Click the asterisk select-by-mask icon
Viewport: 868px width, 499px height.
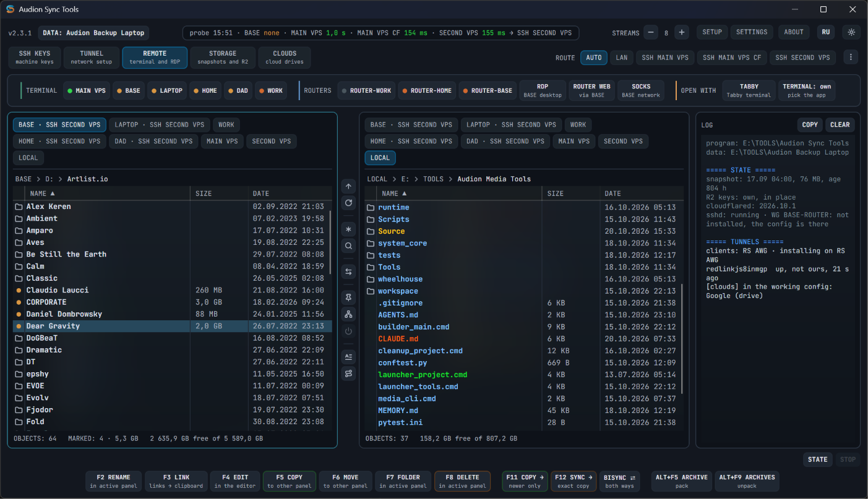pyautogui.click(x=348, y=229)
